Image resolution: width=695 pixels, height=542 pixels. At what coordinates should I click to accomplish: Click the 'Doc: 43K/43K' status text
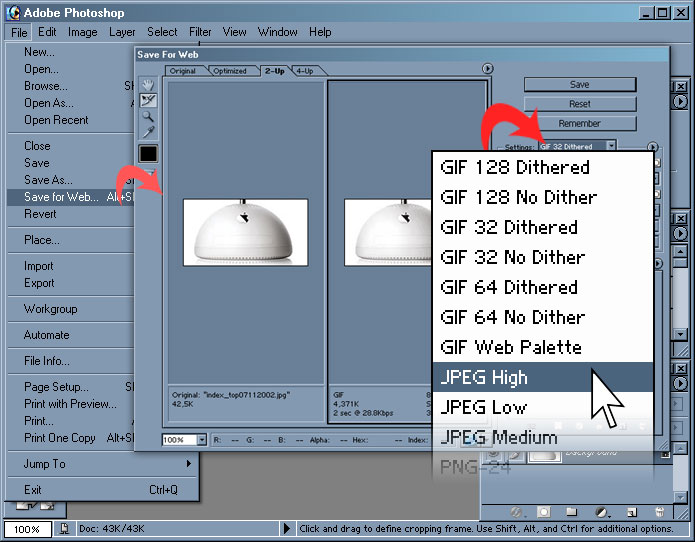(x=111, y=529)
